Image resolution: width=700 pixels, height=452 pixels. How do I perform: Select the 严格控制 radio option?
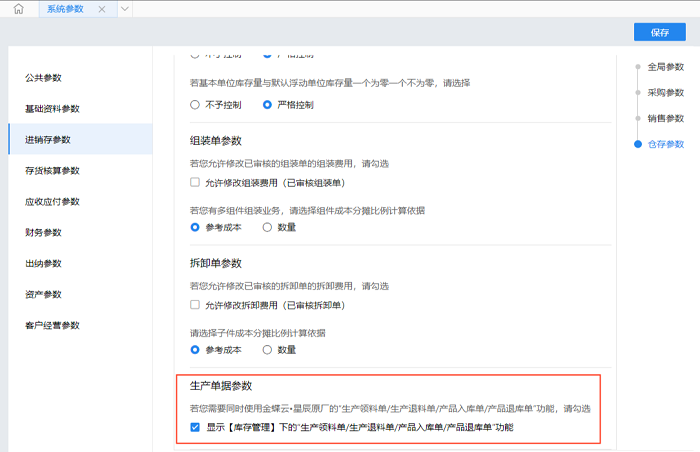click(268, 104)
